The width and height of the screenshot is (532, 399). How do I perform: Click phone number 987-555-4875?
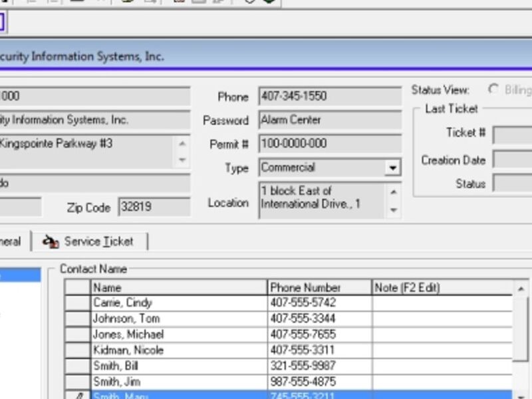click(x=320, y=382)
